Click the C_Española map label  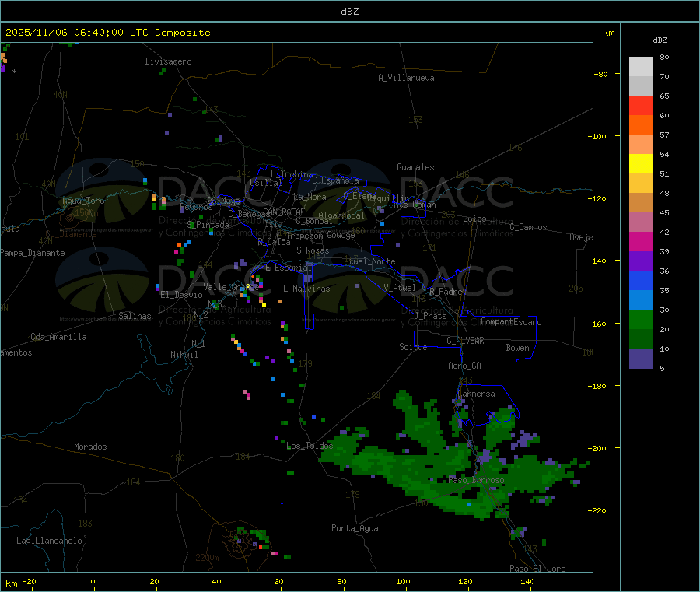coord(335,180)
